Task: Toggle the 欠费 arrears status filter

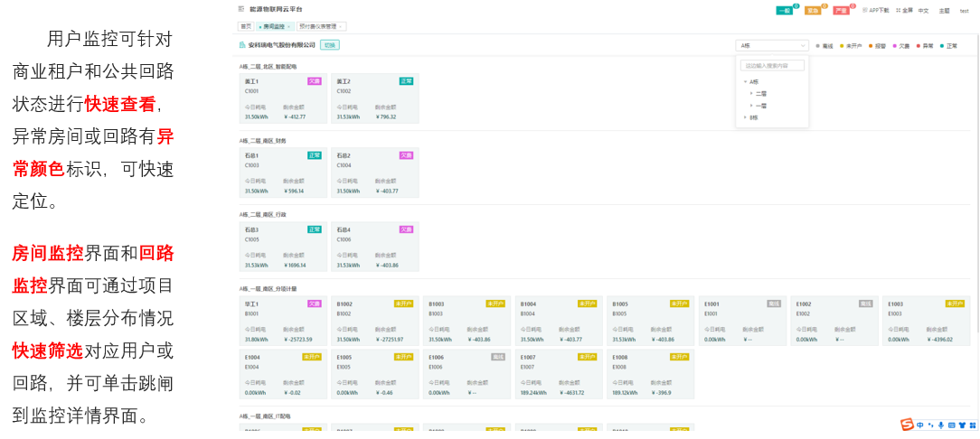Action: [901, 45]
